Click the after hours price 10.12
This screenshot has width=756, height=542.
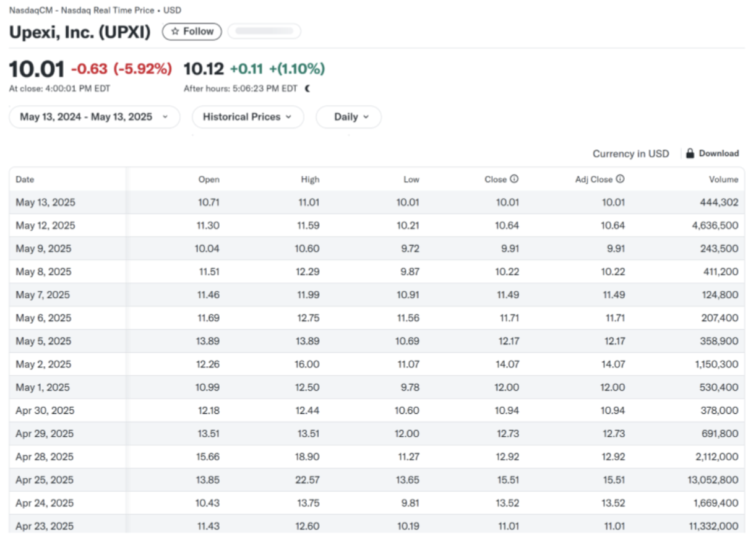coord(204,69)
